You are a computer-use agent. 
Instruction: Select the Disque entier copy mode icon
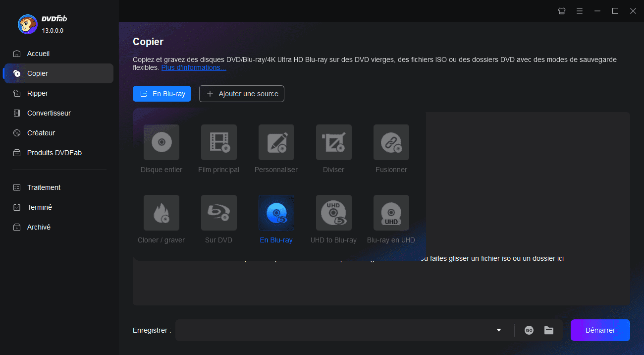[161, 142]
